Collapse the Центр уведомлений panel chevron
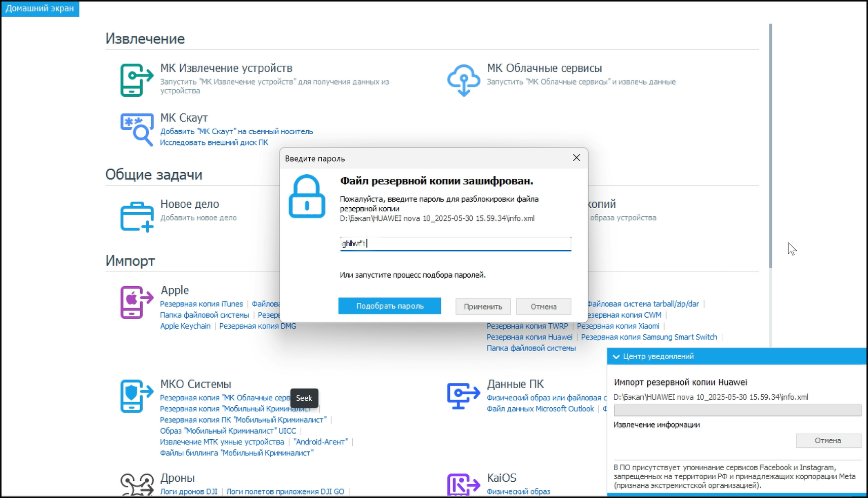This screenshot has height=498, width=868. tap(616, 357)
